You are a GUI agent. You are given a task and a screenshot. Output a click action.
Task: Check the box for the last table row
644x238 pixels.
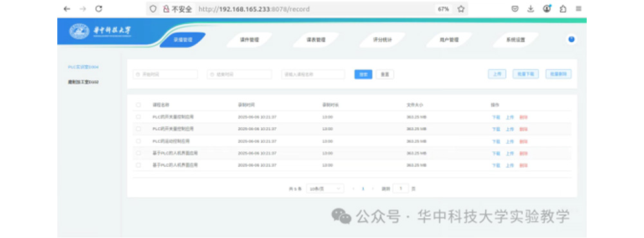click(138, 165)
